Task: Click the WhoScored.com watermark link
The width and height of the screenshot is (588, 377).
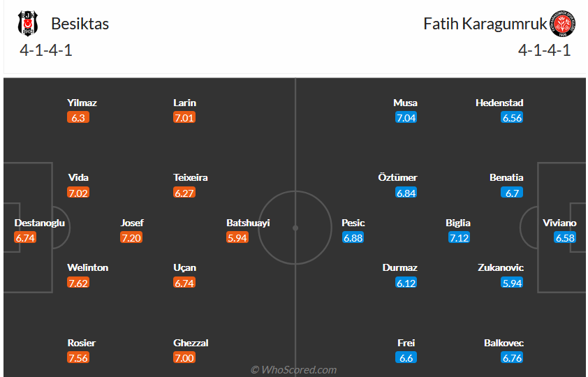Action: pyautogui.click(x=294, y=370)
